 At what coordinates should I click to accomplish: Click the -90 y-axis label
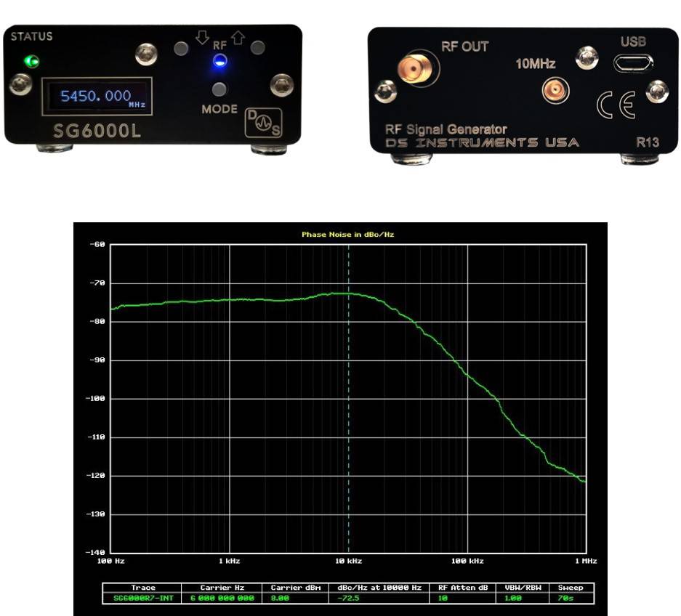97,360
